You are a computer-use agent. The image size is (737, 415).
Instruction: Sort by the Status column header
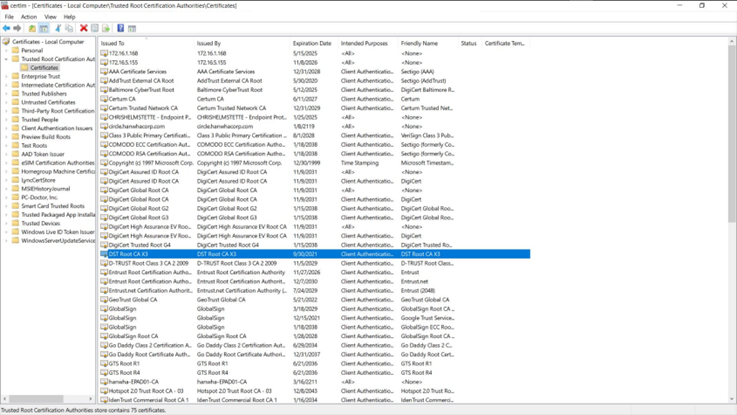click(470, 43)
